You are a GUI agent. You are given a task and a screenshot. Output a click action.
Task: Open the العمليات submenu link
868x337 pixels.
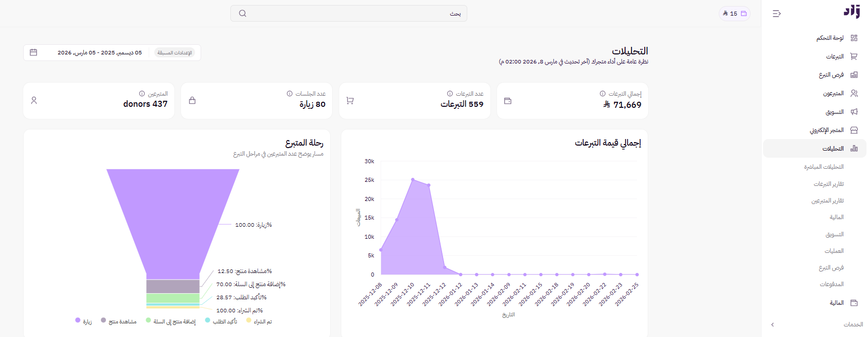pos(834,251)
